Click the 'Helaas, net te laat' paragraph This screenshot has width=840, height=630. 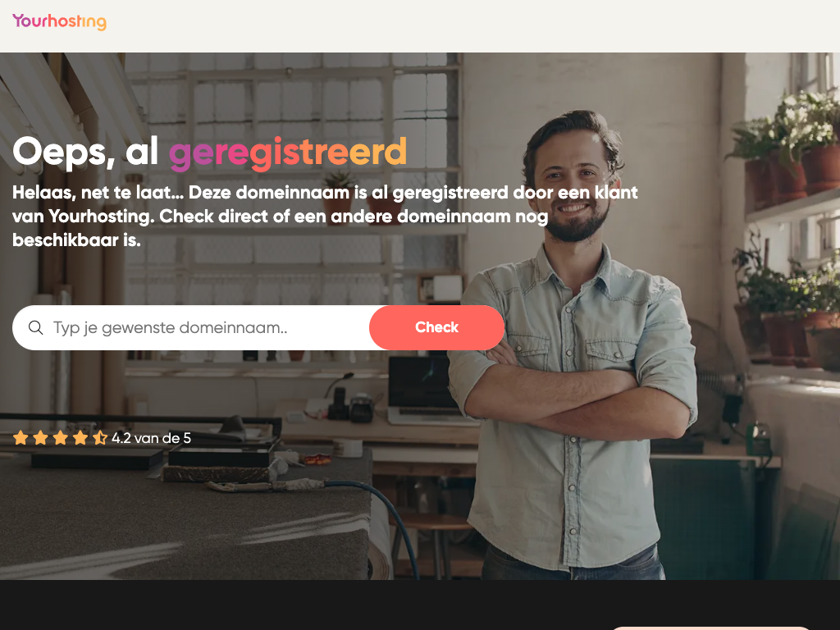click(325, 216)
